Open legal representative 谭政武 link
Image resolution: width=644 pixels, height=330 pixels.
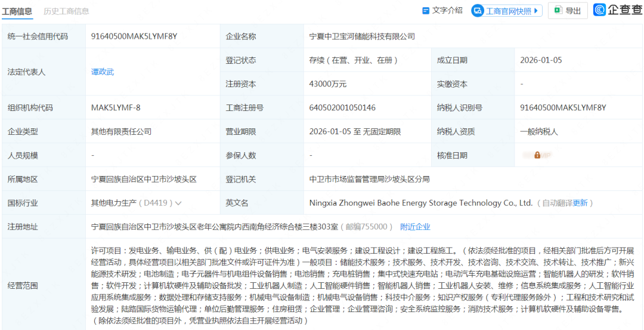(102, 72)
